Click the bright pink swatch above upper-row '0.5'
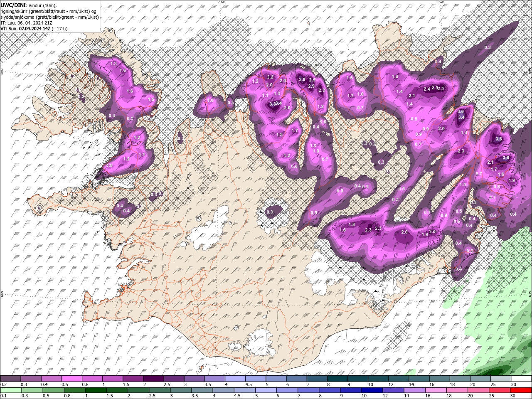This screenshot has height=399, width=532. coord(71,379)
